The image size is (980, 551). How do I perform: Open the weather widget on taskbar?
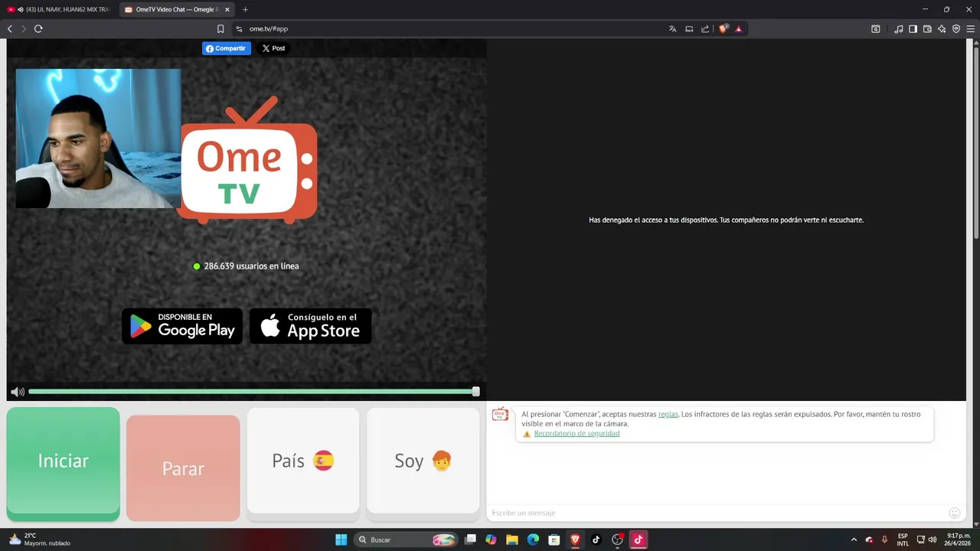coord(40,540)
